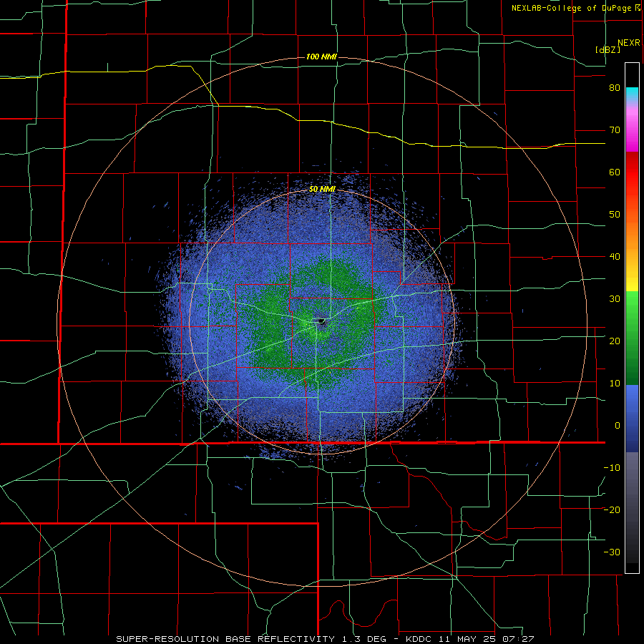Image resolution: width=644 pixels, height=644 pixels.
Task: Click the 40 value on the dBZ scale
Action: click(x=615, y=257)
